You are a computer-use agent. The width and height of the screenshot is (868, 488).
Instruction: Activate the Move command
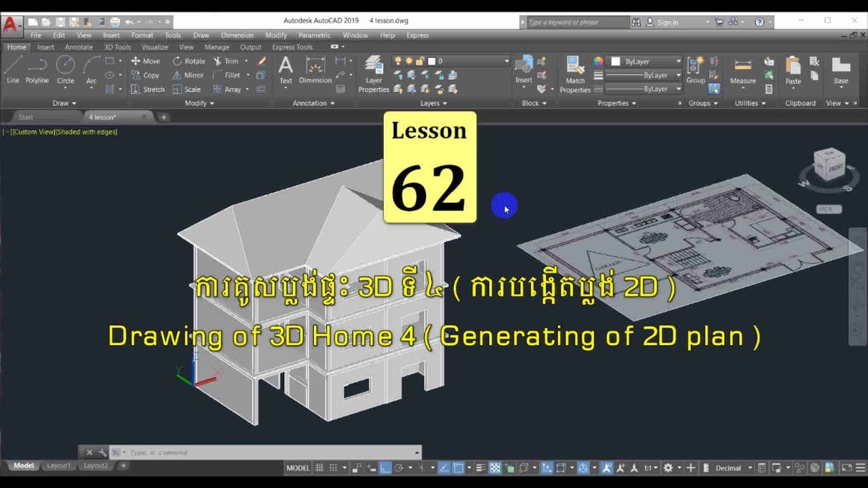click(145, 61)
